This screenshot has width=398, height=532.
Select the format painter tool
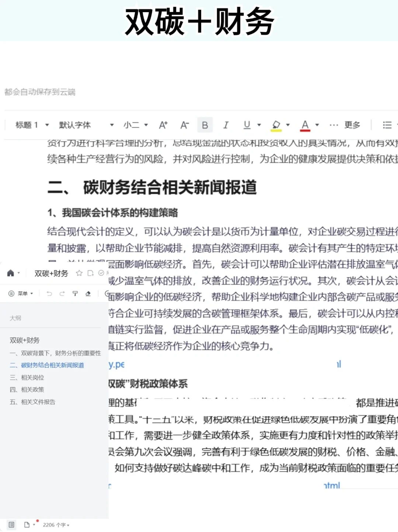click(x=75, y=293)
